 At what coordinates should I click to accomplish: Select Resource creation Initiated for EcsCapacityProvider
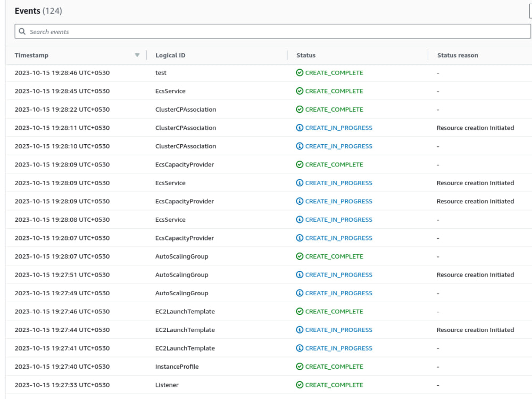pos(475,201)
